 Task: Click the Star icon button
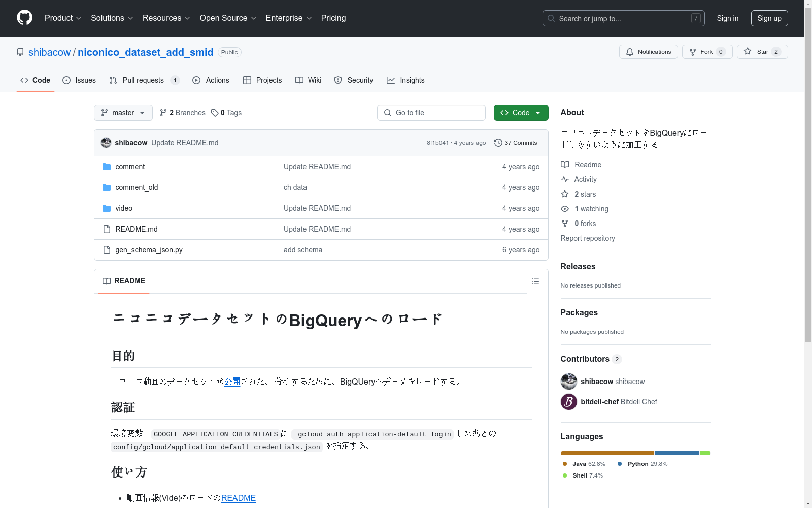pos(748,52)
